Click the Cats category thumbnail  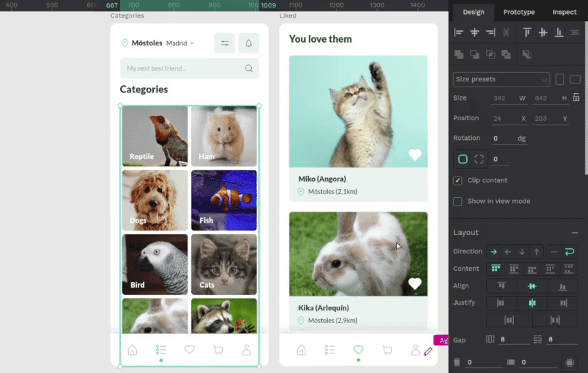tap(224, 264)
